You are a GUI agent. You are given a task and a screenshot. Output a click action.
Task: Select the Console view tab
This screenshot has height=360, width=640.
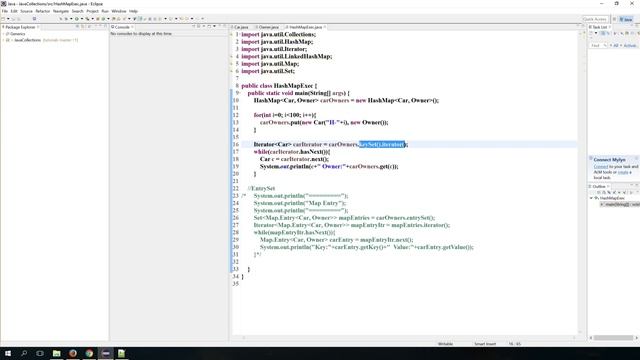[122, 27]
